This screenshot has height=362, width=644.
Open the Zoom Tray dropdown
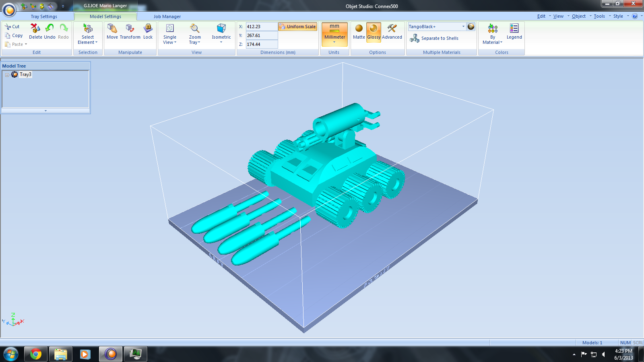195,34
